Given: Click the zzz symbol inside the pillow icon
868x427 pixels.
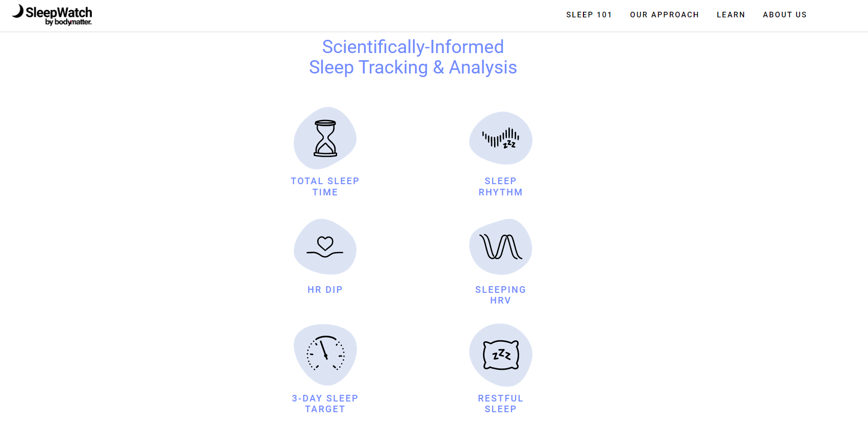Looking at the screenshot, I should pyautogui.click(x=501, y=354).
